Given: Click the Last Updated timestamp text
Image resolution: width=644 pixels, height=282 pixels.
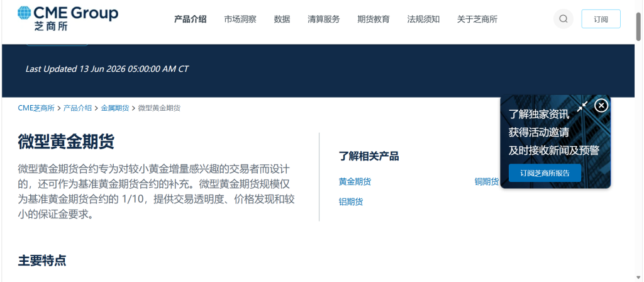Looking at the screenshot, I should tap(107, 69).
